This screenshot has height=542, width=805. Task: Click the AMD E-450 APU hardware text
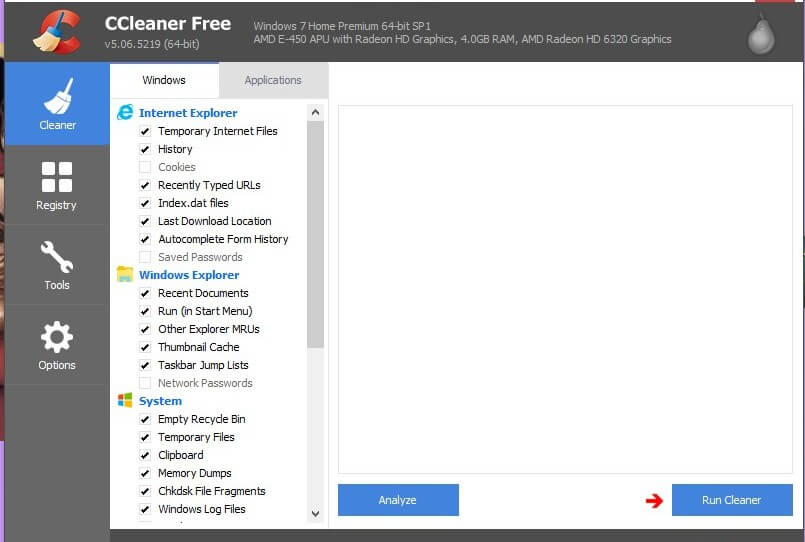[462, 39]
